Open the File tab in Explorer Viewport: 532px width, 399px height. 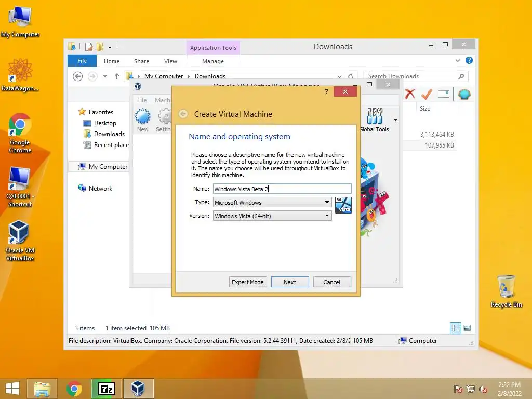(82, 61)
